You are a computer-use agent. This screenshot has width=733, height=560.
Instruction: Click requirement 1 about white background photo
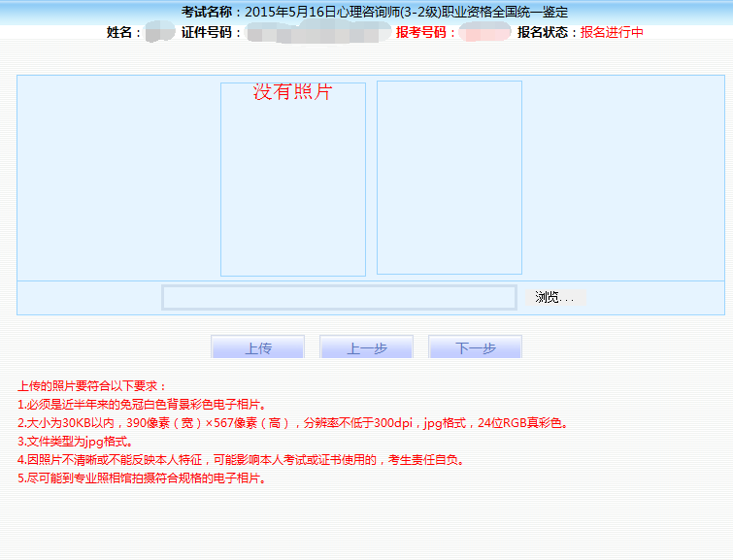(x=141, y=405)
